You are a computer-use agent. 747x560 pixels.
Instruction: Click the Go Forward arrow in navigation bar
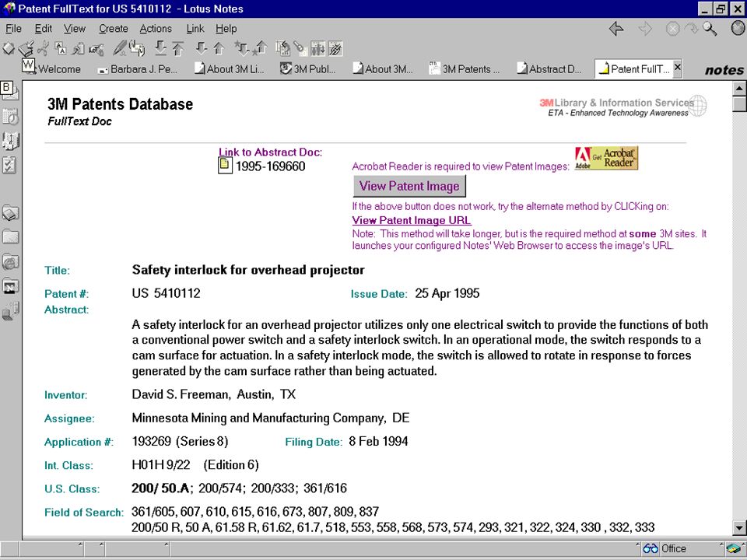coord(645,29)
